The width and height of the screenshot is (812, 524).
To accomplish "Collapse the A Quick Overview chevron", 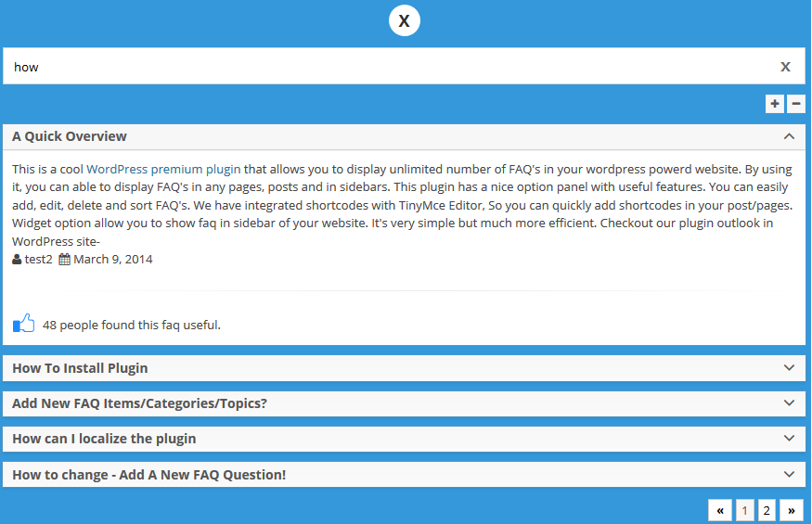I will [x=789, y=136].
